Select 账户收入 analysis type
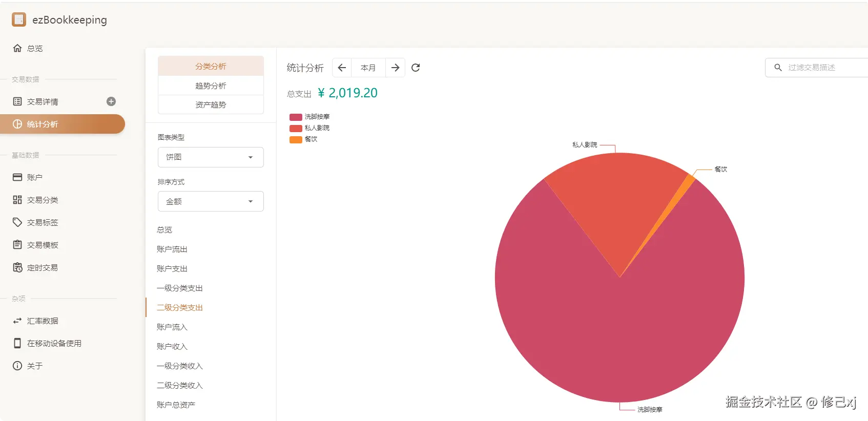Viewport: 868px width, 421px height. coord(211,347)
